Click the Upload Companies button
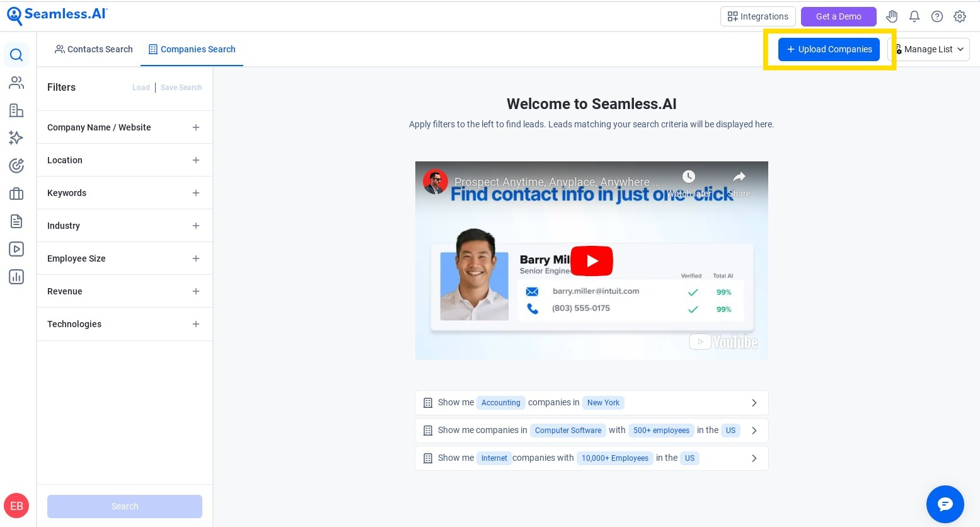The image size is (980, 527). click(x=829, y=49)
